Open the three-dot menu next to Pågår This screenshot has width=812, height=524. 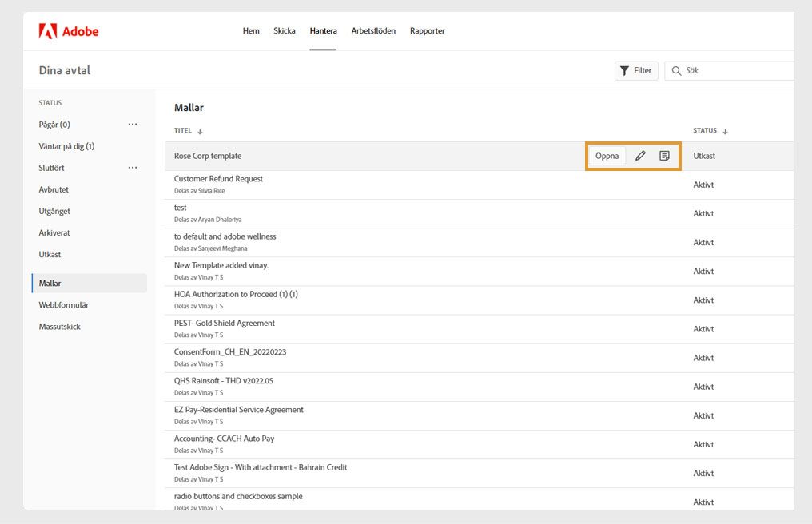133,125
